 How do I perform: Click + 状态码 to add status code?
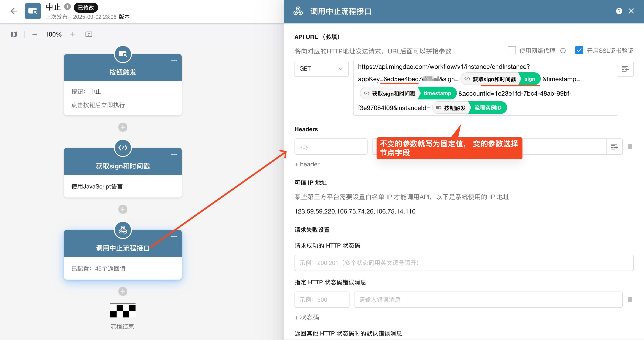click(x=307, y=317)
